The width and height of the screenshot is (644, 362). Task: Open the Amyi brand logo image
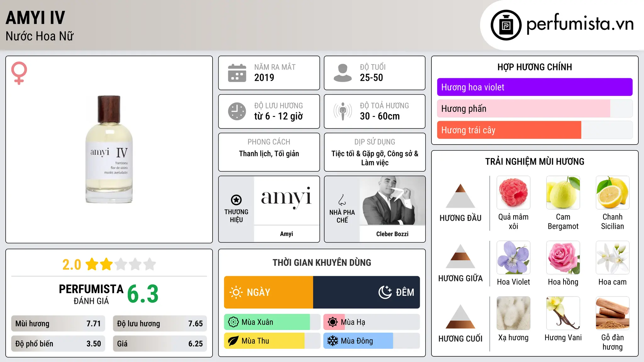click(x=286, y=200)
